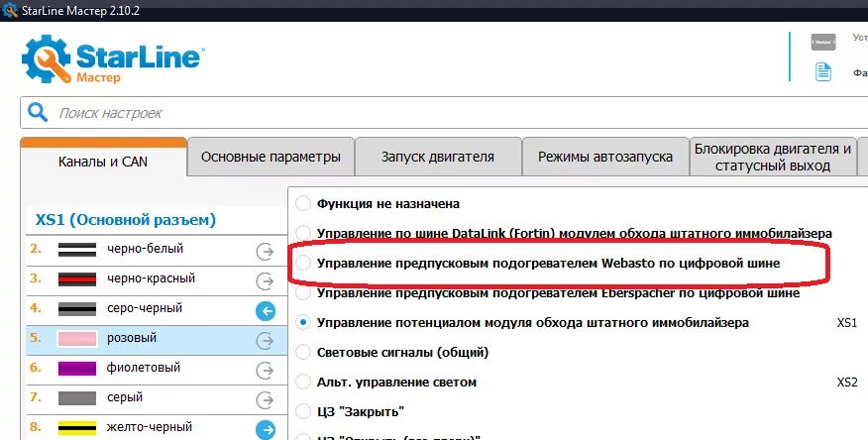Screen dimensions: 868x440
Task: Switch to 'Запуск двигателя' tab
Action: [x=438, y=157]
